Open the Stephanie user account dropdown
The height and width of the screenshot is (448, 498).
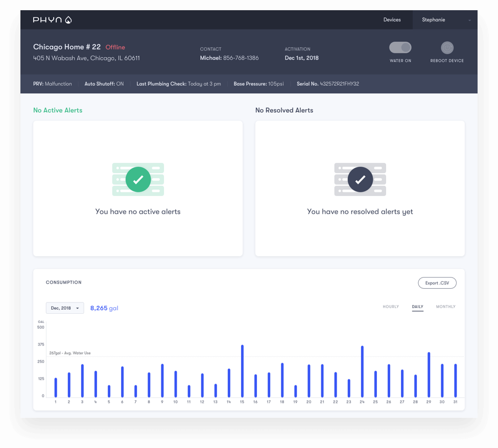(x=445, y=20)
